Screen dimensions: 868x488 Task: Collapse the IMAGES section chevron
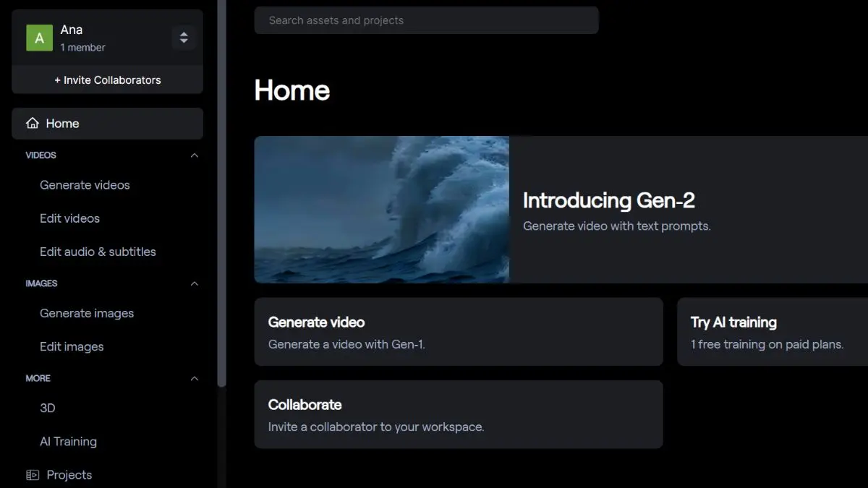coord(194,283)
